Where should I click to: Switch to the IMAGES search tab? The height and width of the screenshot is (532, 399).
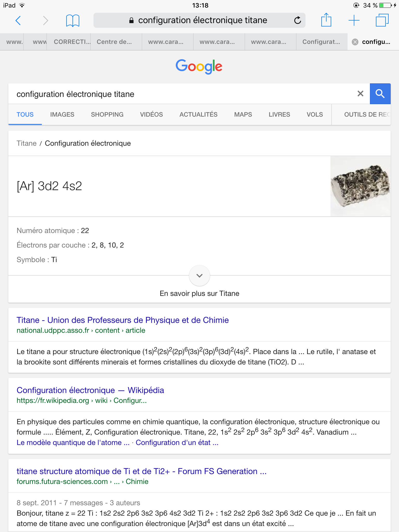pyautogui.click(x=62, y=115)
